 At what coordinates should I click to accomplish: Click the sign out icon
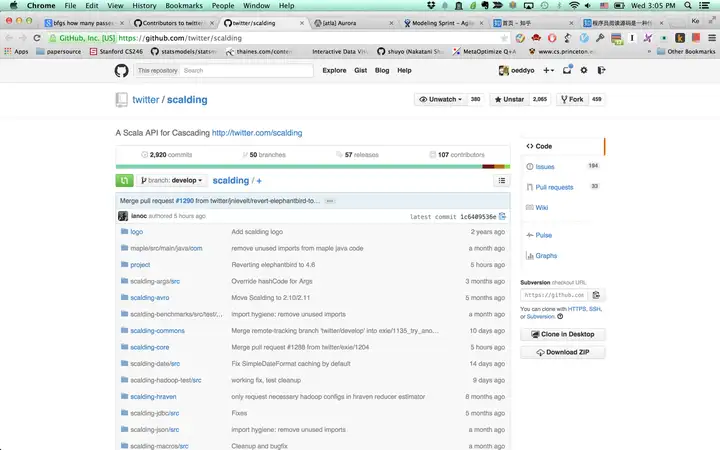[601, 70]
